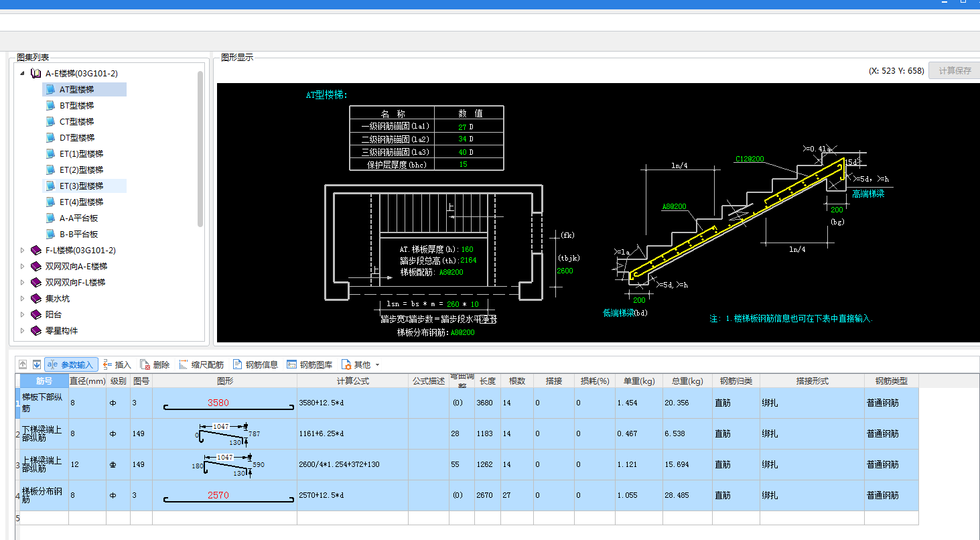The height and width of the screenshot is (540, 980).
Task: Select ET(1)型楼梯 tree item
Action: [x=81, y=154]
